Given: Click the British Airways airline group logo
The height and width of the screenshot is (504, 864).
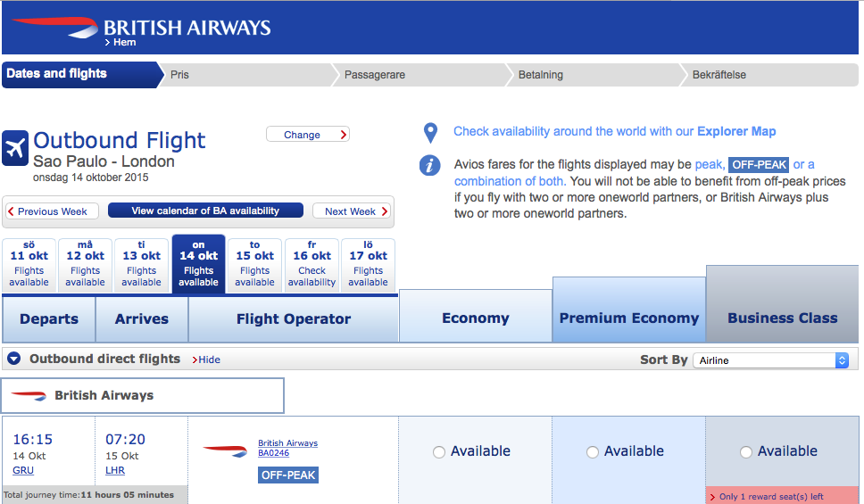Looking at the screenshot, I should pyautogui.click(x=30, y=395).
